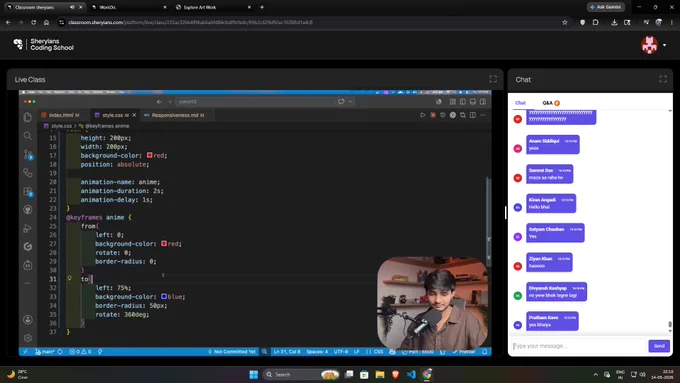This screenshot has height=383, width=680.
Task: Open the Accounts icon in VS Code sidebar
Action: click(x=28, y=320)
